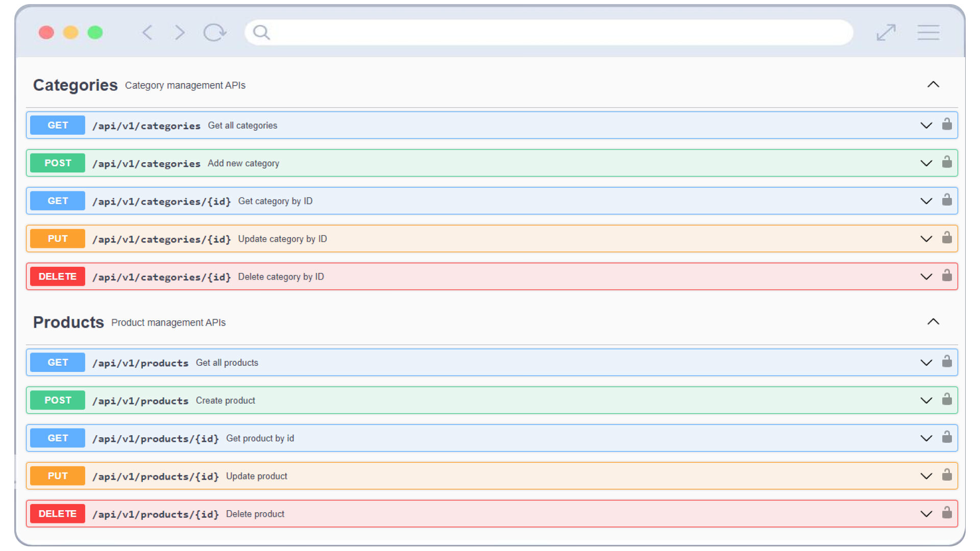Click the browser back arrow

point(147,33)
